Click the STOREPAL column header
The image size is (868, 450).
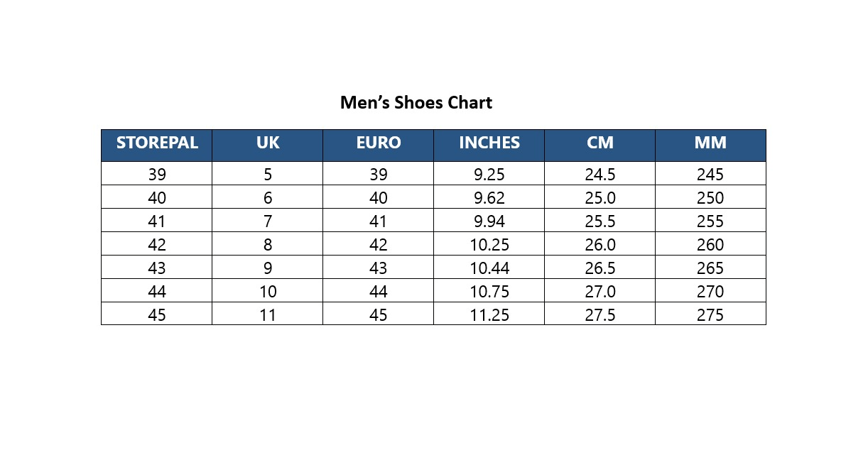tap(156, 145)
